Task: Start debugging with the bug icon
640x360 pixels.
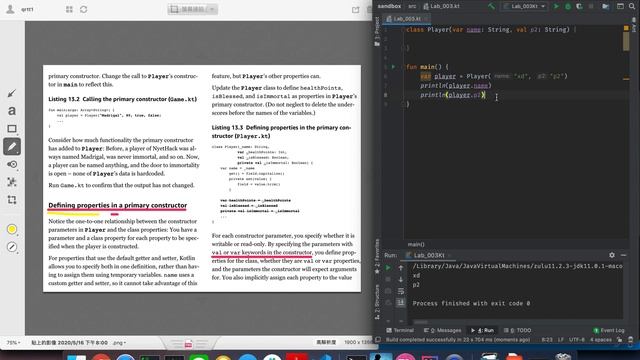Action: 568,6
